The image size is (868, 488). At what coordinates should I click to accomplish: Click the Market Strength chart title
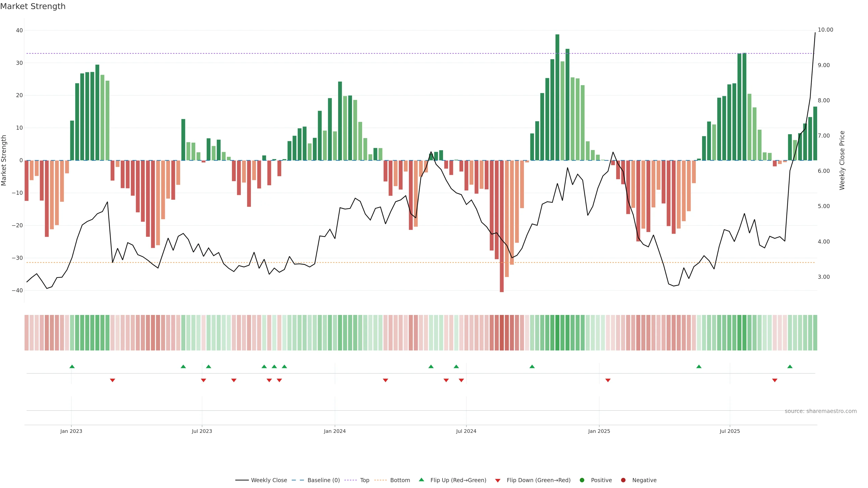(x=33, y=6)
